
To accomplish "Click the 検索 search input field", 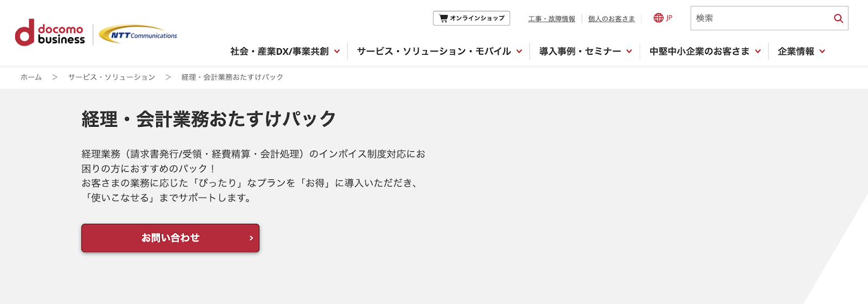I will click(x=759, y=18).
